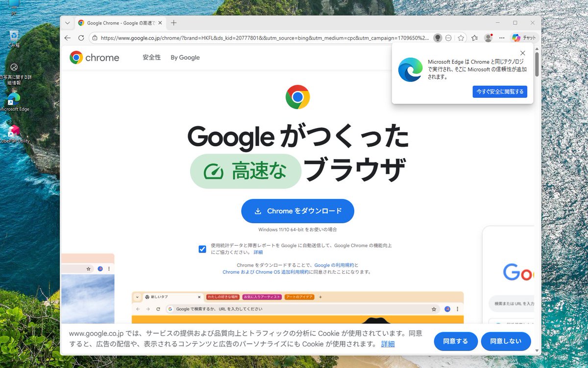Click the lightbulb icon in address bar
The height and width of the screenshot is (368, 588).
click(x=438, y=38)
